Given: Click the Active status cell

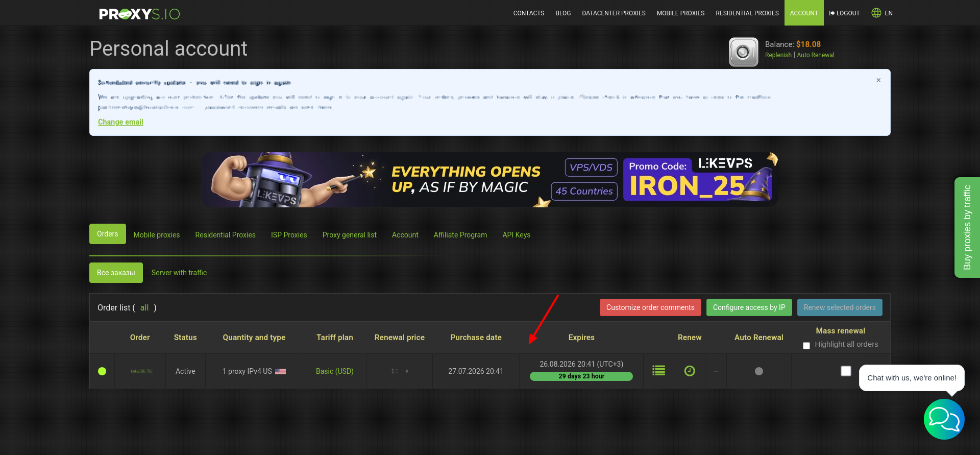Looking at the screenshot, I should click(185, 371).
